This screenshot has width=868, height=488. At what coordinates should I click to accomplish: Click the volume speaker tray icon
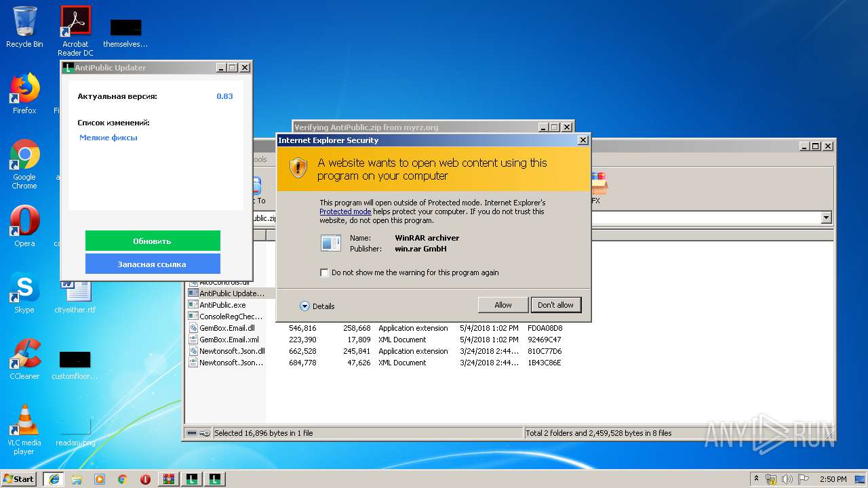787,479
